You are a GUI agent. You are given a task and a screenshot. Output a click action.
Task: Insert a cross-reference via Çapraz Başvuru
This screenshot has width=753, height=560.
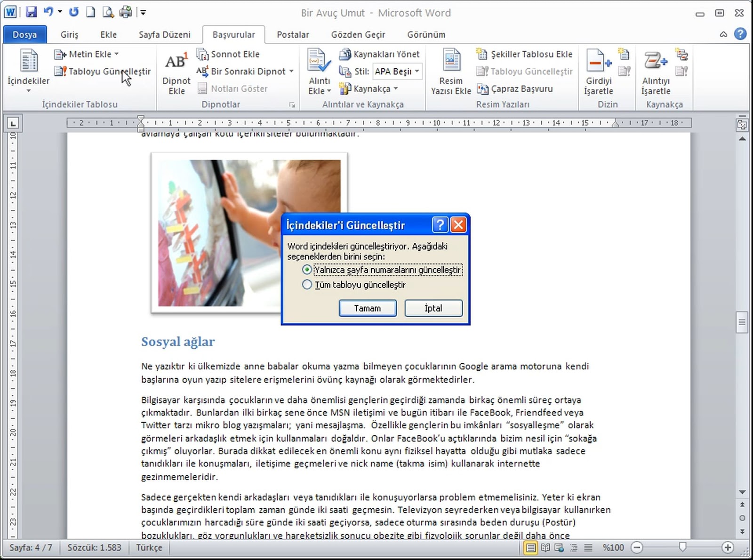(x=516, y=88)
